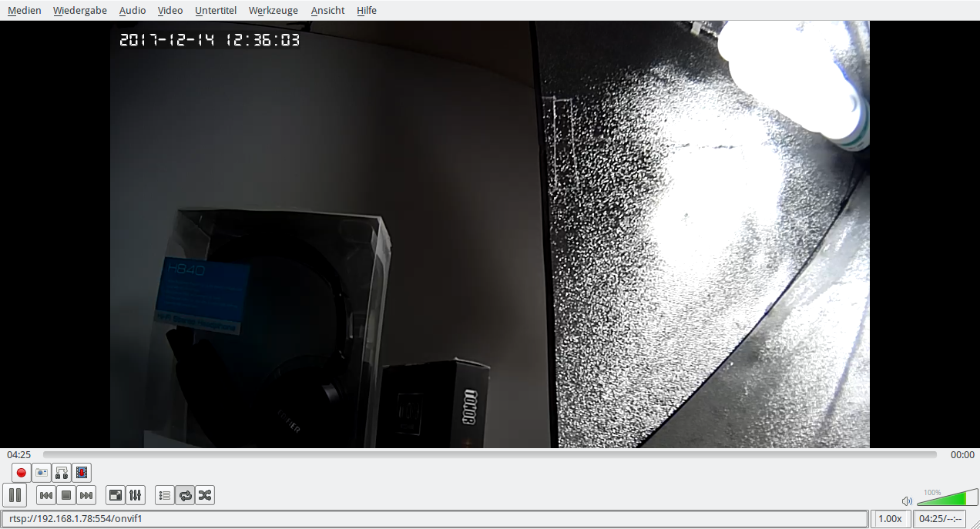Mute audio via the speaker icon
980x529 pixels.
[x=907, y=501]
